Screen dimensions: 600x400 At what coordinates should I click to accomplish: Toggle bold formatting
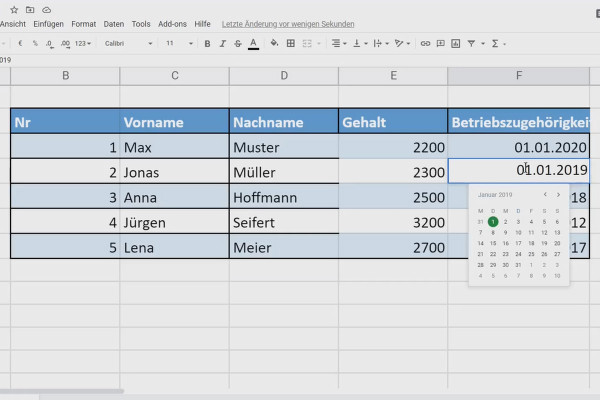(207, 44)
